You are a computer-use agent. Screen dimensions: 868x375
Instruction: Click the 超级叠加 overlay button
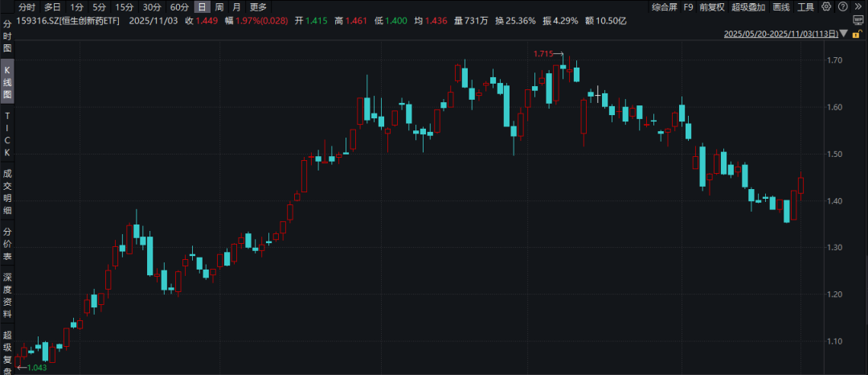(747, 7)
